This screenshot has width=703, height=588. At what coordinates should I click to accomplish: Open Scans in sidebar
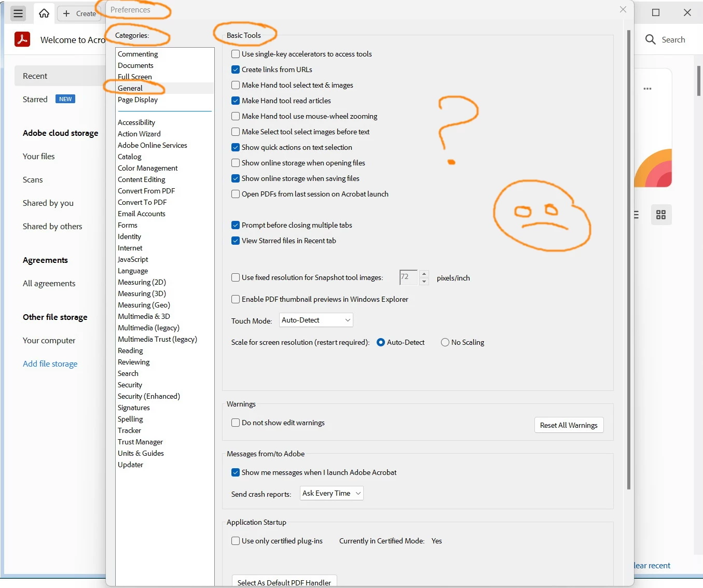coord(33,179)
